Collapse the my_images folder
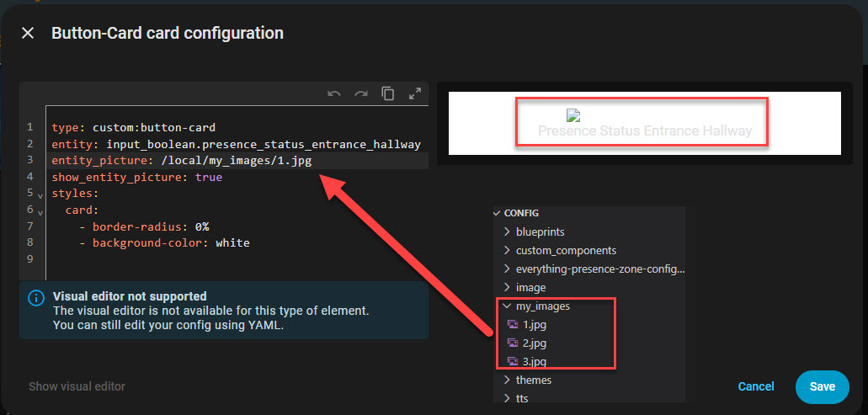 [x=507, y=306]
